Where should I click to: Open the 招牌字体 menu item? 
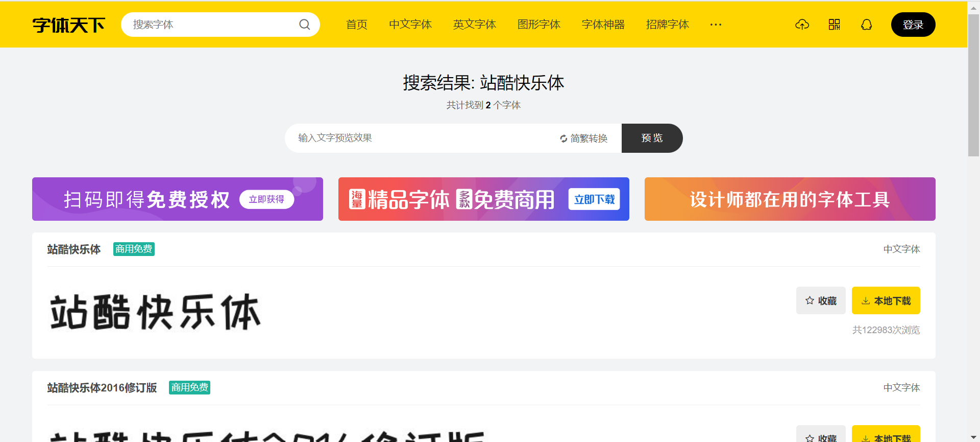668,25
